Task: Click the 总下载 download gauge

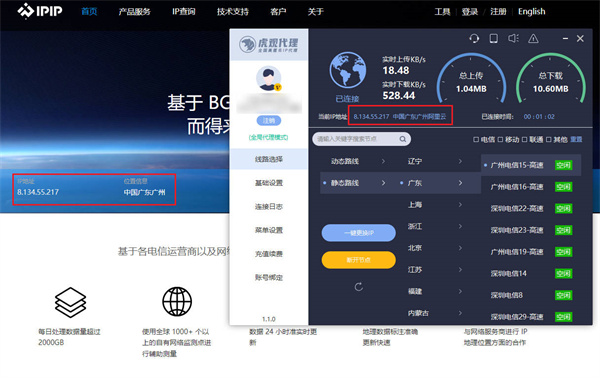Action: coord(551,79)
